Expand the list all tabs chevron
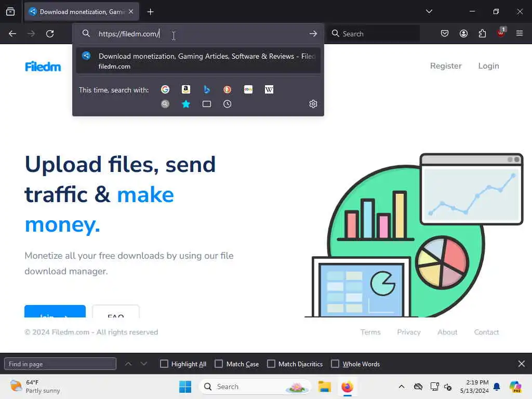 coord(429,11)
